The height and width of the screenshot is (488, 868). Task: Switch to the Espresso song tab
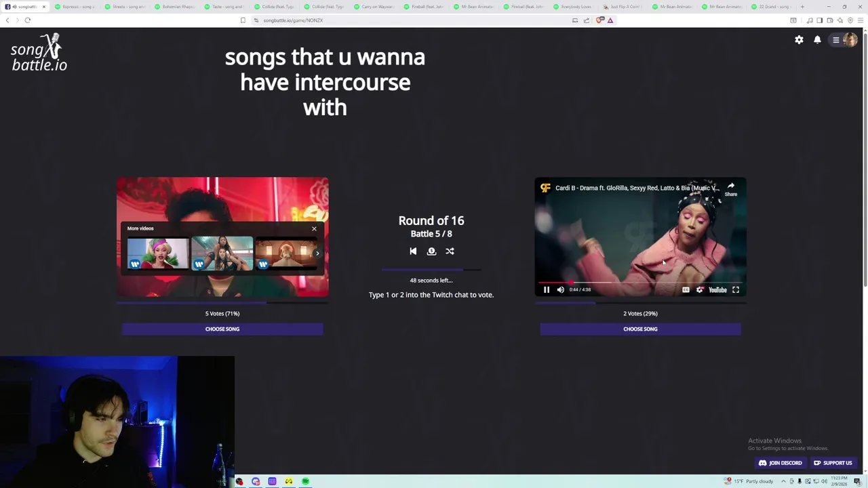point(75,7)
